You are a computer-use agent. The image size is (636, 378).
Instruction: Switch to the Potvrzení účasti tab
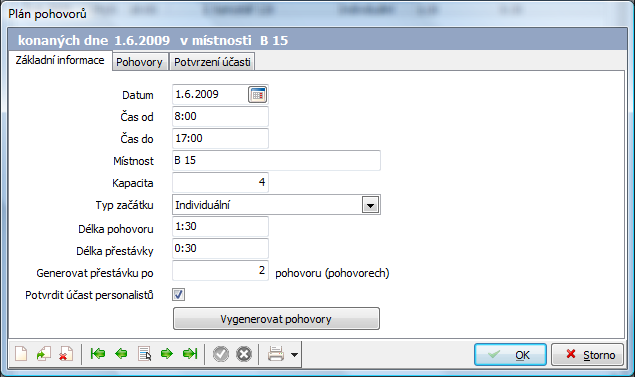tap(212, 62)
